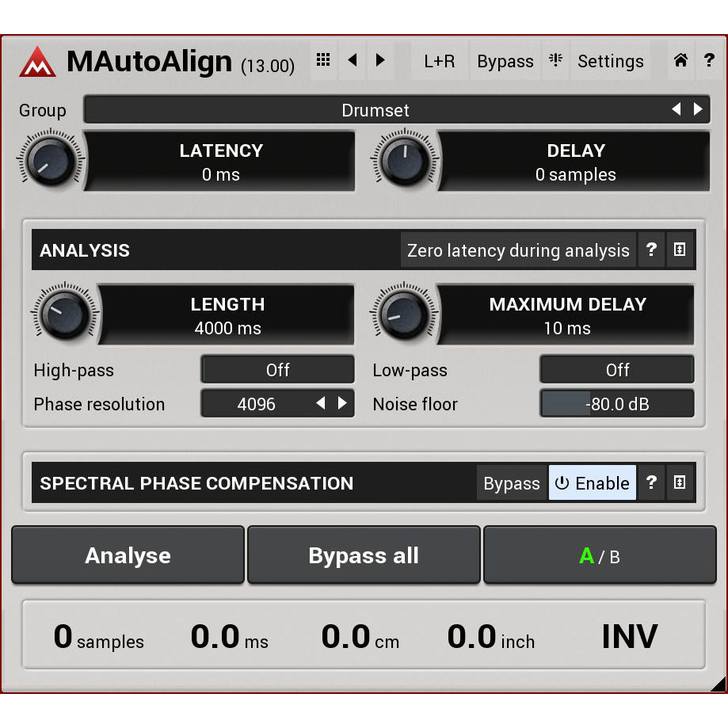Load previous preset with left arrow
The height and width of the screenshot is (728, 728).
pos(353,60)
